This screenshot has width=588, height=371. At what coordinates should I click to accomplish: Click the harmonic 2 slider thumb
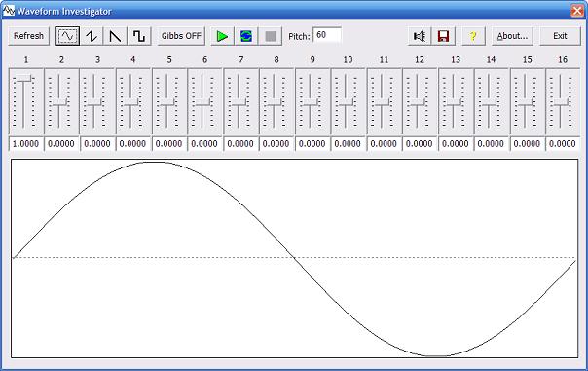tap(59, 102)
